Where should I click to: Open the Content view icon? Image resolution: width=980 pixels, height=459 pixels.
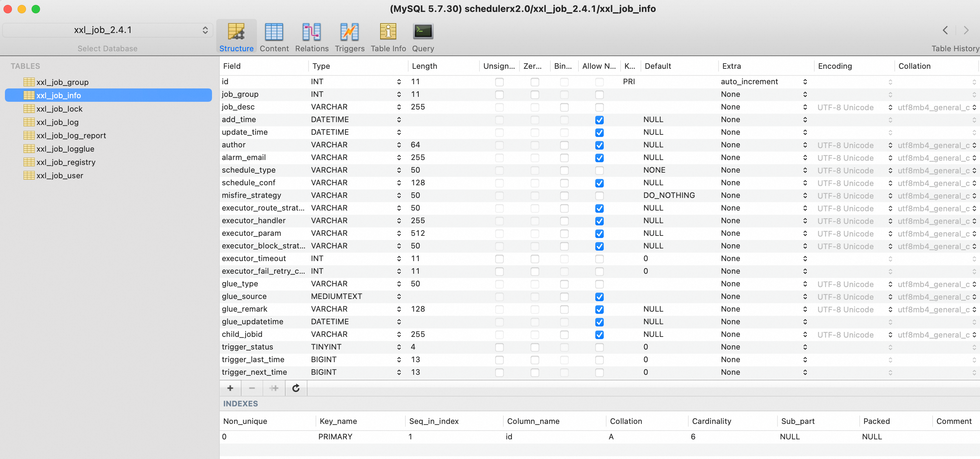(274, 32)
